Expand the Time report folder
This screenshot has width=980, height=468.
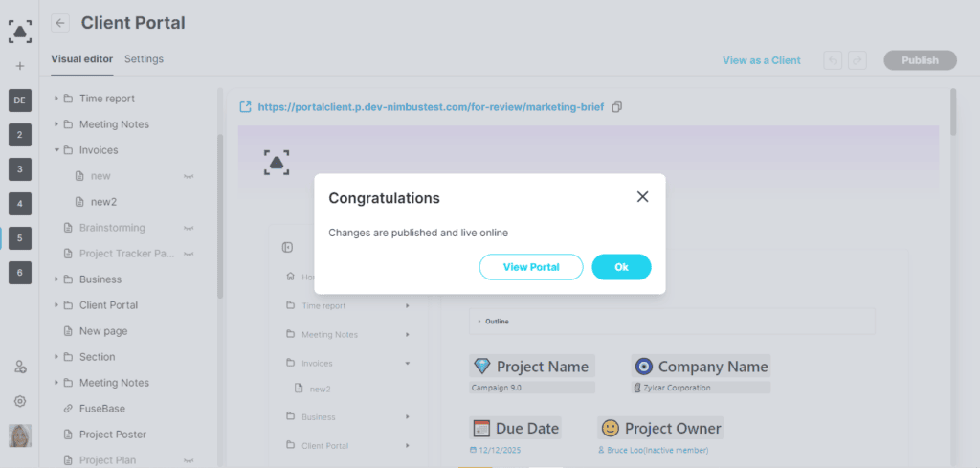coord(56,99)
